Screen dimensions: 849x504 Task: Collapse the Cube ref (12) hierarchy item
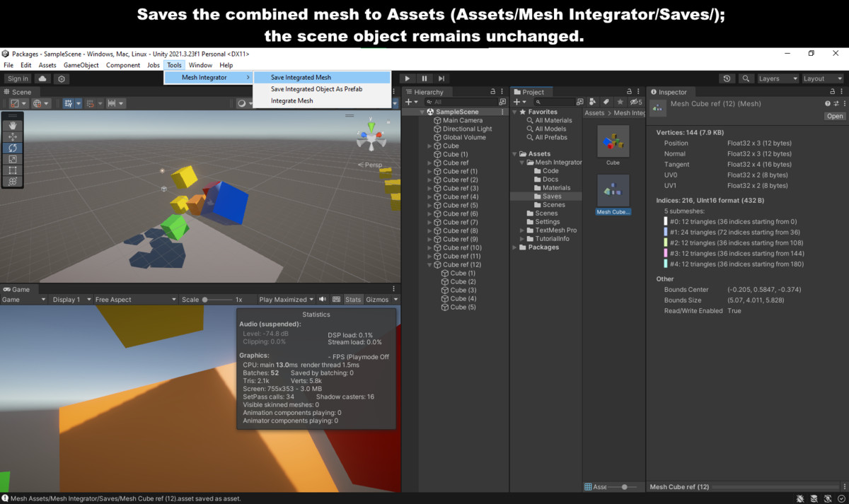[430, 264]
